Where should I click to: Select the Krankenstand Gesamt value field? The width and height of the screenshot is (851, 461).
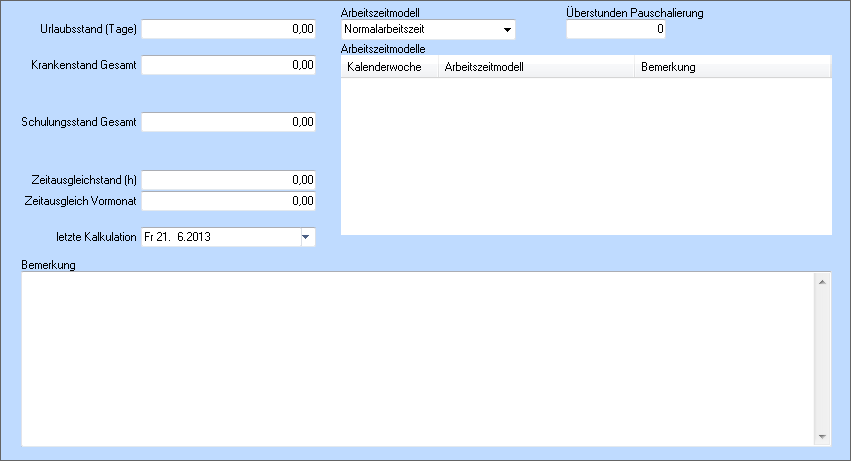pyautogui.click(x=228, y=65)
